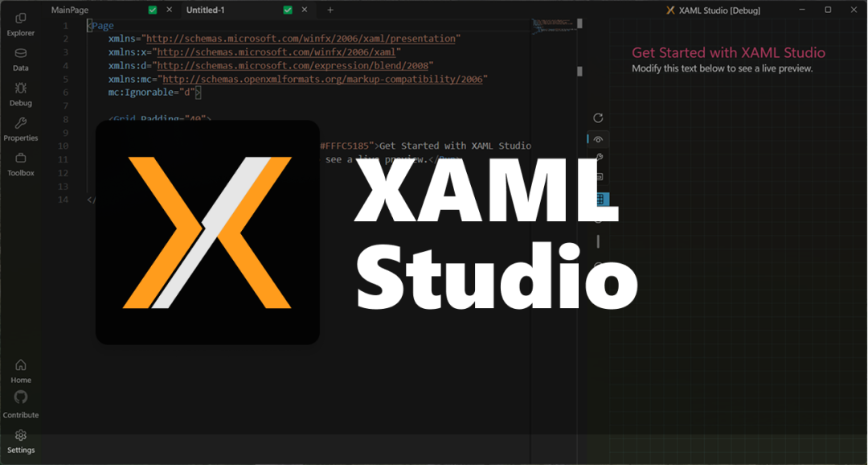The image size is (868, 465).
Task: Toggle the green checkmark on Untitled-1 tab
Action: tap(287, 10)
